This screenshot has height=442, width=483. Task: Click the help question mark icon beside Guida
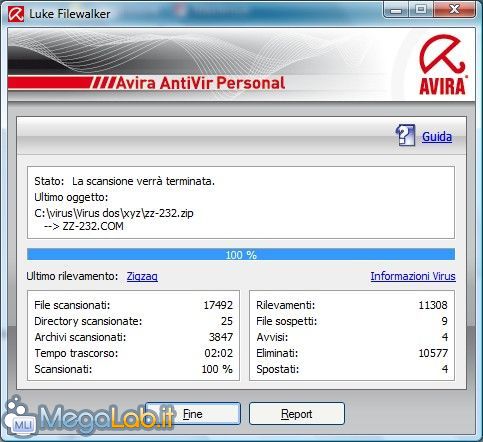point(405,135)
